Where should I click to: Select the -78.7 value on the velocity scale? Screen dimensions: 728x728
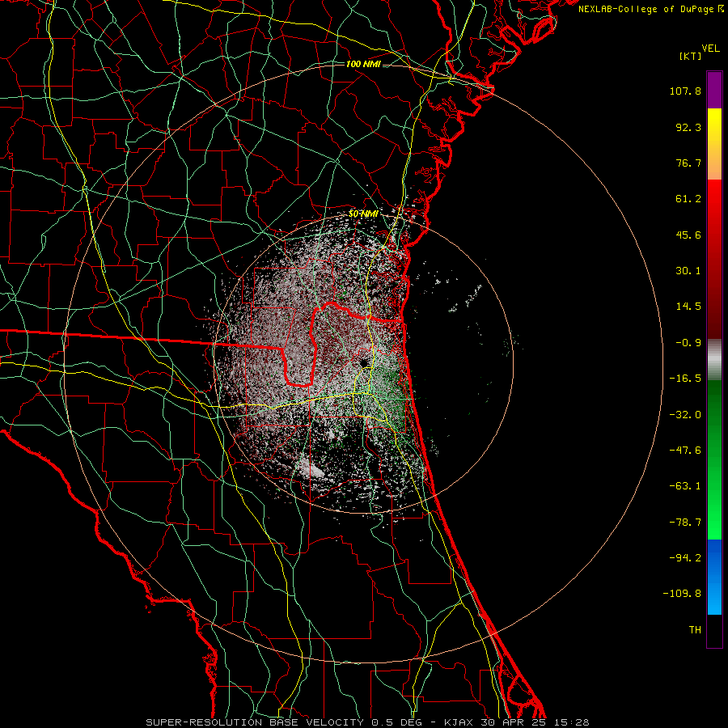pyautogui.click(x=685, y=523)
